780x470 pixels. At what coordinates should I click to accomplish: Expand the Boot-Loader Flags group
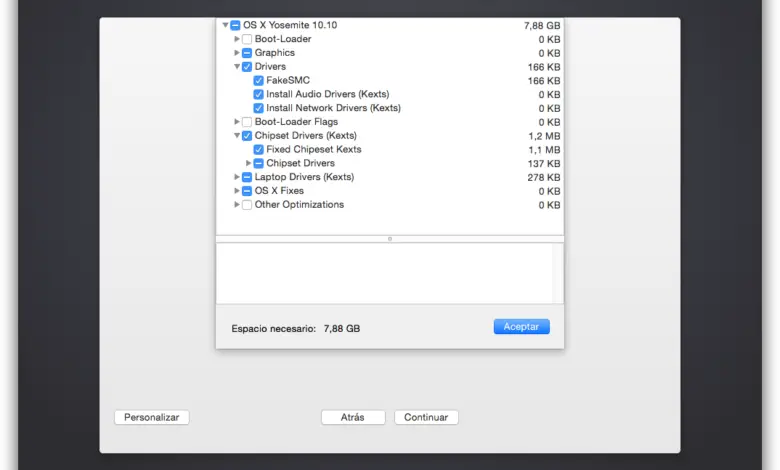click(x=237, y=121)
